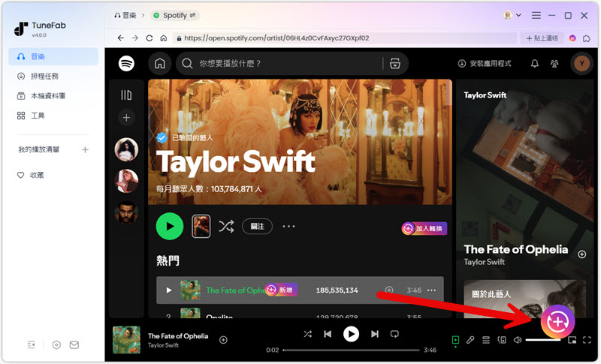Open connect to a device icon
Screen dimensions: 601x364
502,340
